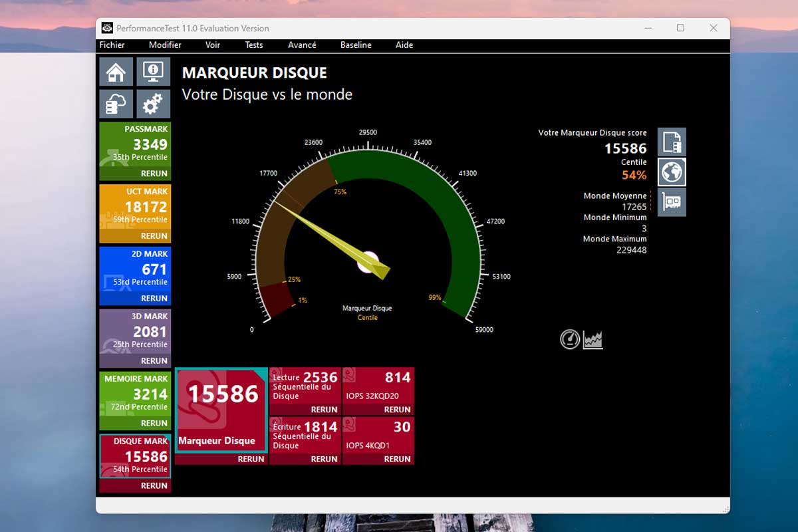Screen dimensions: 798x532
Task: Click the document score view icon
Action: [x=672, y=142]
